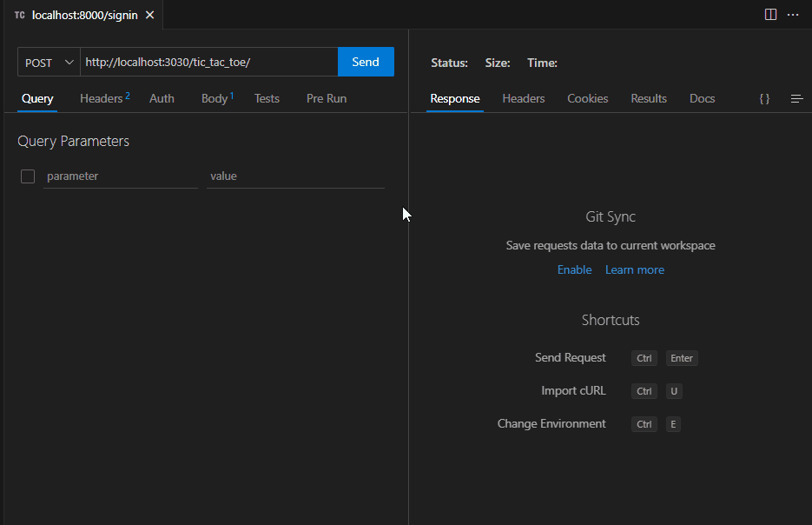The height and width of the screenshot is (525, 812).
Task: Click the Import cURL shortcut label
Action: (x=573, y=390)
